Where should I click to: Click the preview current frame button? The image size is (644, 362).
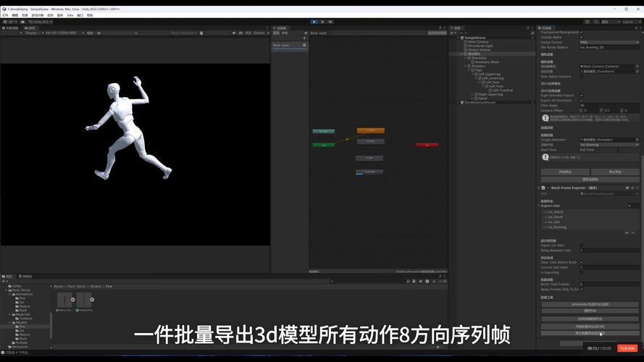(590, 180)
